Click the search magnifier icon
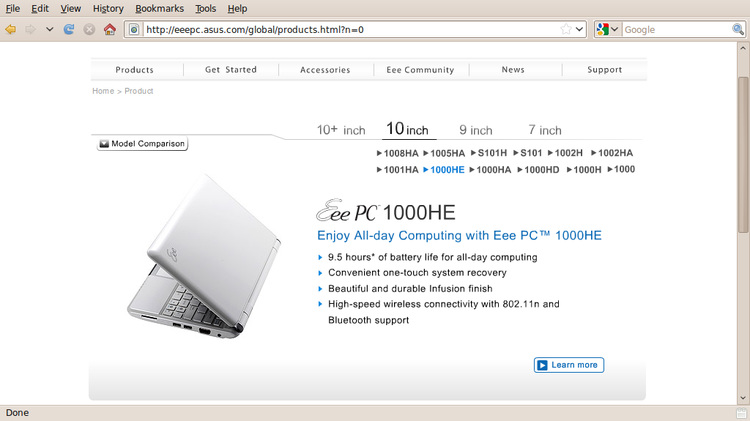Image resolution: width=750 pixels, height=421 pixels. click(x=738, y=29)
